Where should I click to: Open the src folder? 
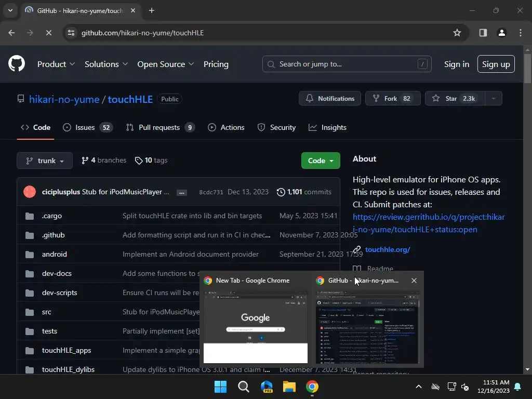[x=46, y=312]
